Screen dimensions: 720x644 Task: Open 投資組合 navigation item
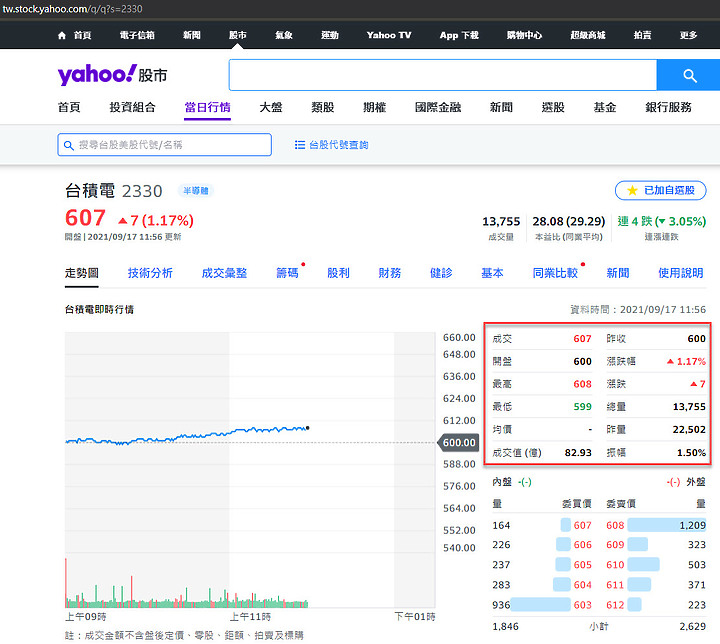[x=132, y=107]
